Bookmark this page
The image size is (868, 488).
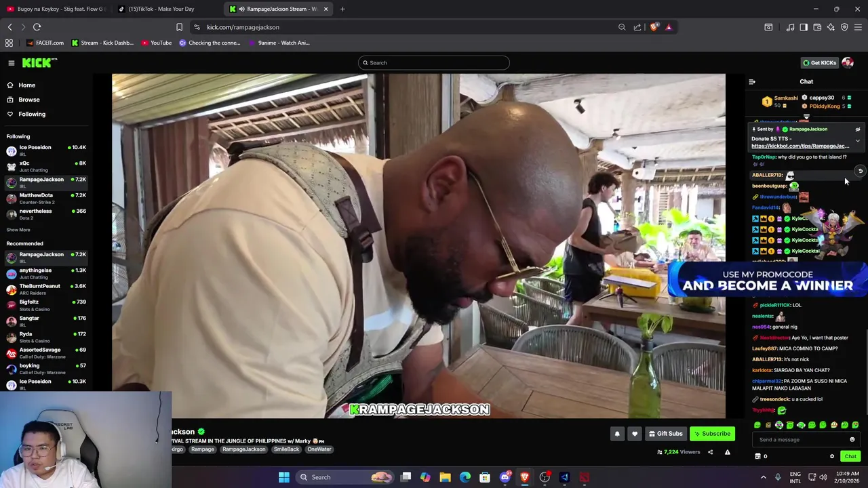(x=179, y=27)
